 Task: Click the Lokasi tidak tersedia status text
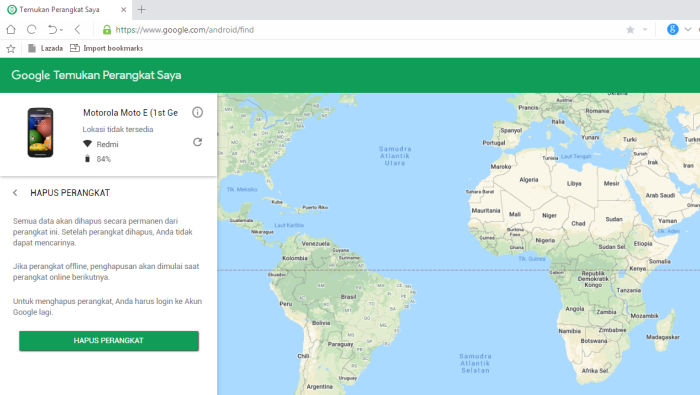118,129
